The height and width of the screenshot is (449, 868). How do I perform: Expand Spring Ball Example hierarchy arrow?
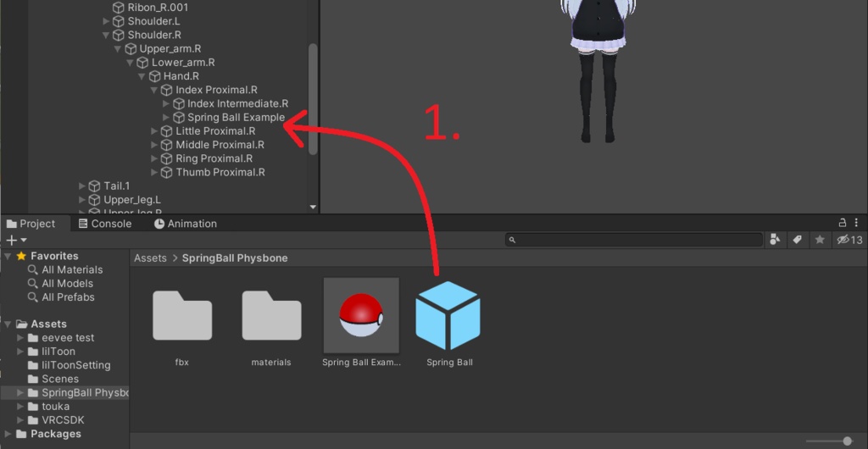pyautogui.click(x=166, y=117)
